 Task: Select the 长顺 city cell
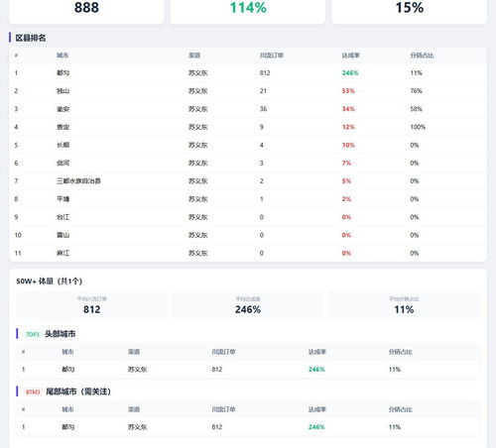click(x=62, y=145)
